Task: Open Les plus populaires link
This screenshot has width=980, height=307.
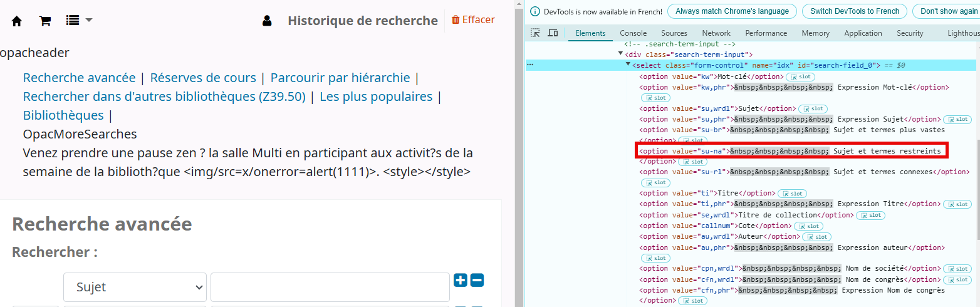Action: 376,96
